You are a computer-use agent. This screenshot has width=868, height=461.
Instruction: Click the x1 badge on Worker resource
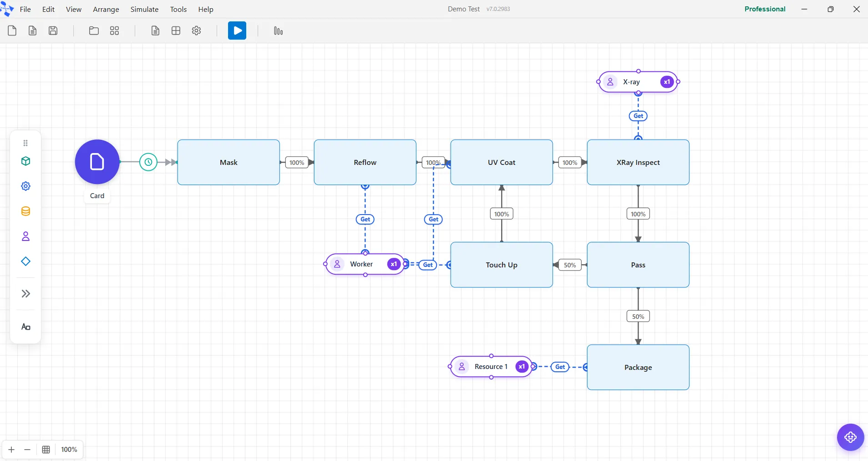click(x=394, y=264)
